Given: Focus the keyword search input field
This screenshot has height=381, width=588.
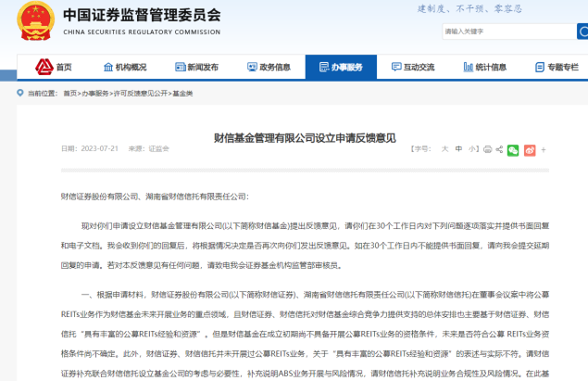Looking at the screenshot, I should (x=509, y=32).
